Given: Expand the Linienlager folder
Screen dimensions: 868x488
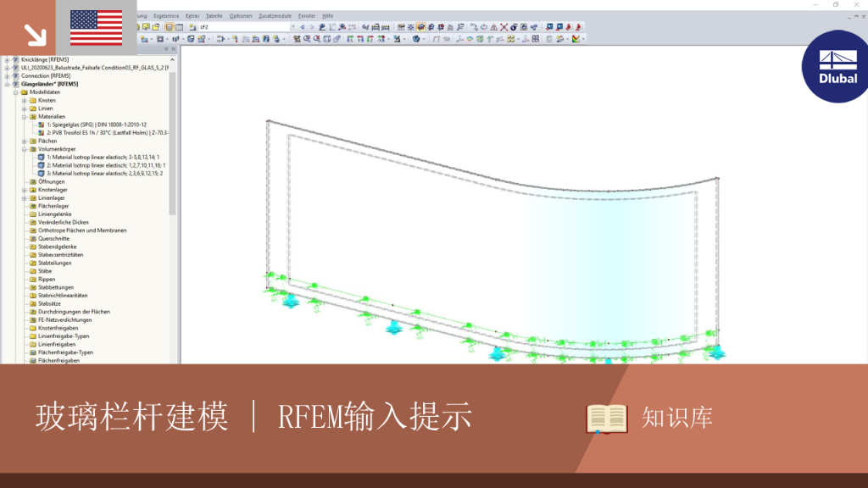Looking at the screenshot, I should (x=25, y=198).
